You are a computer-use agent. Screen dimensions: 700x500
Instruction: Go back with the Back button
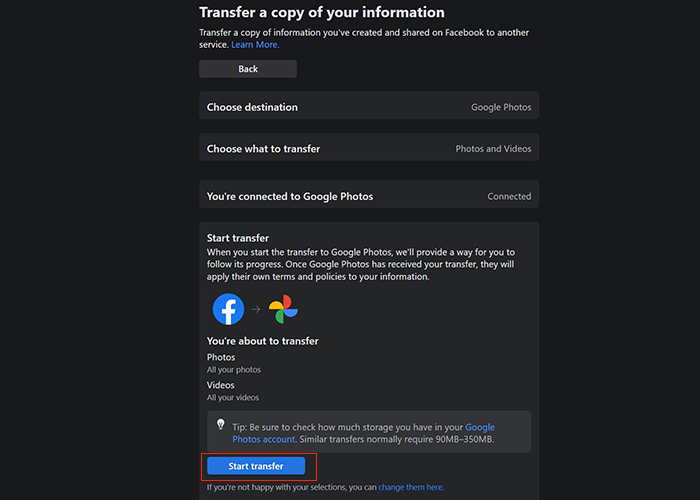pyautogui.click(x=248, y=69)
